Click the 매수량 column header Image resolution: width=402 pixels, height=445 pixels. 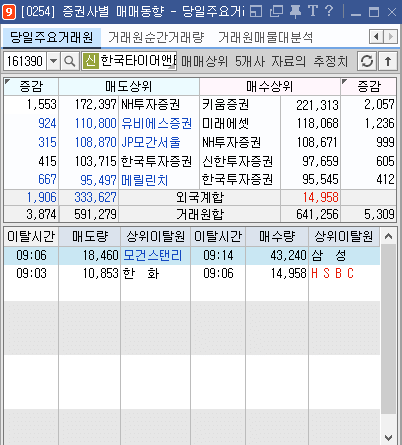tap(277, 237)
